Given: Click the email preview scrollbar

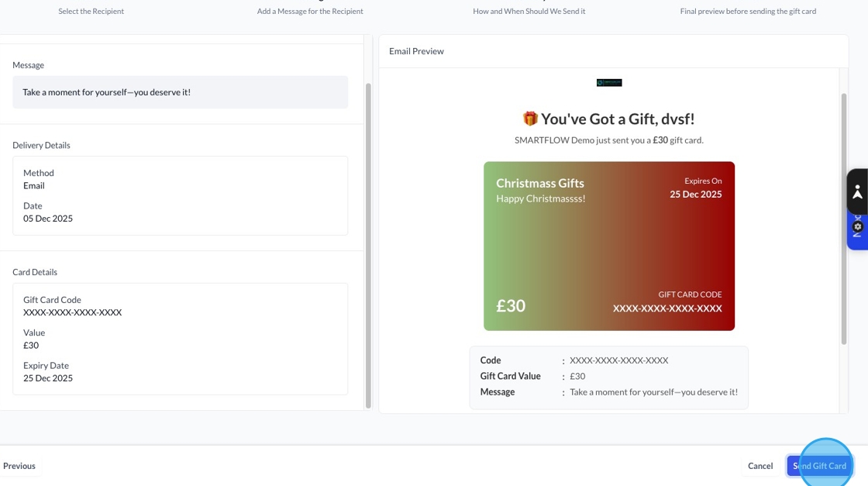Looking at the screenshot, I should tap(844, 217).
